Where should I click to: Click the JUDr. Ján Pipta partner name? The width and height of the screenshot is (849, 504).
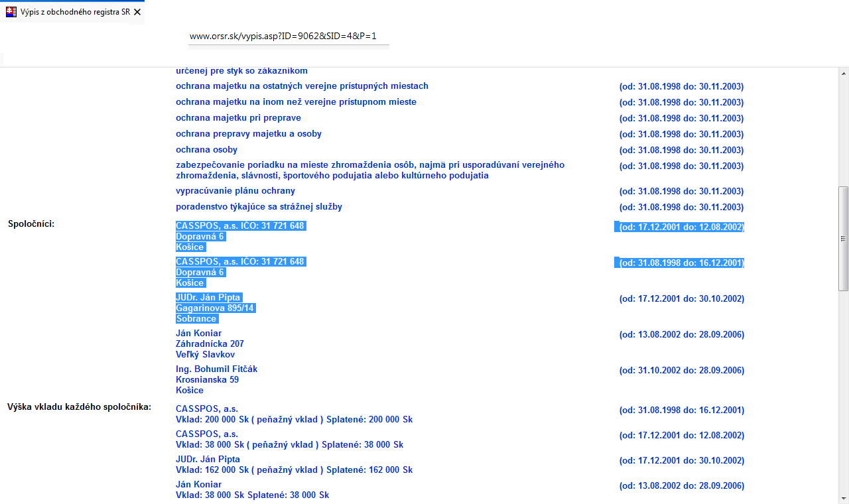point(208,297)
